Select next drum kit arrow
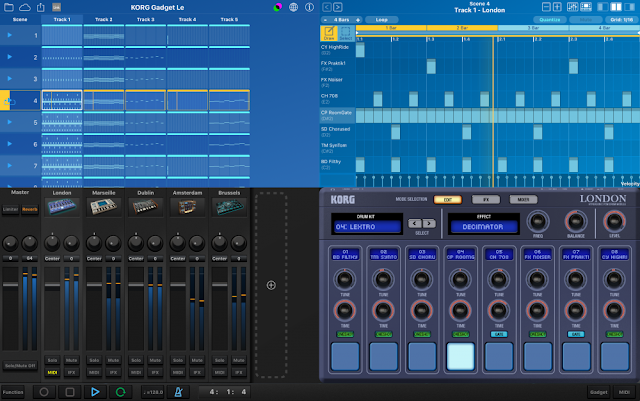 pos(429,223)
